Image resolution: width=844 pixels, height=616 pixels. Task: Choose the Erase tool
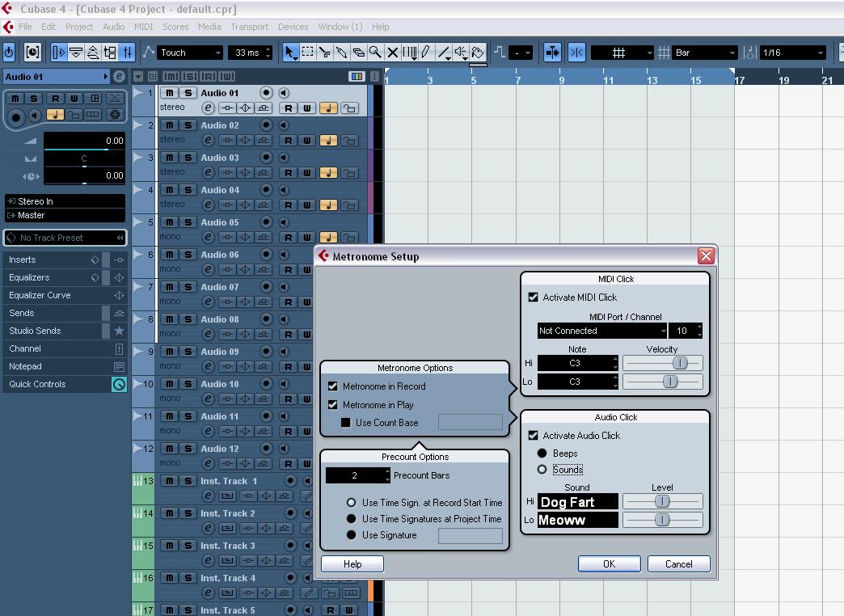pyautogui.click(x=358, y=53)
